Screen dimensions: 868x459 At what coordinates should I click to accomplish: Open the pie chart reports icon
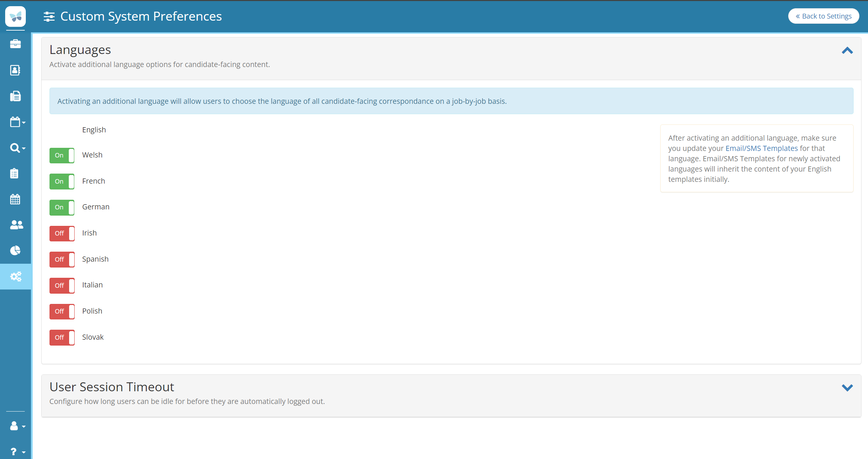tap(15, 251)
